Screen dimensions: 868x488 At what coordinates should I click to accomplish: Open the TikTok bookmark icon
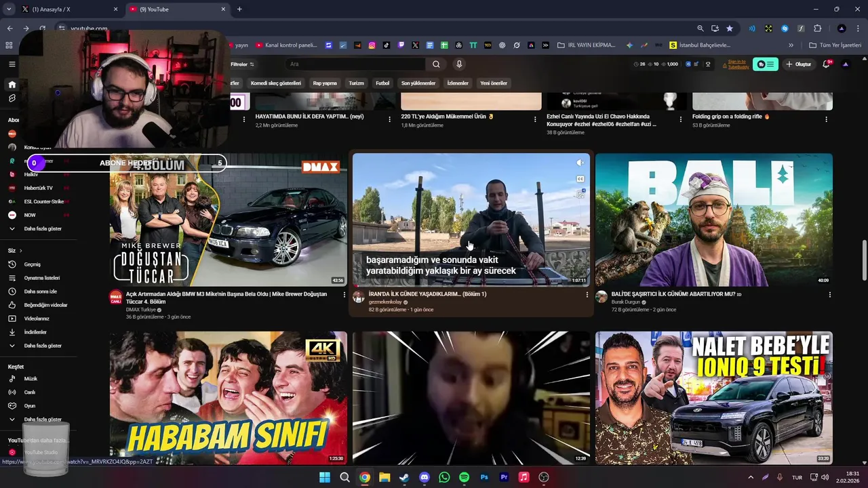coord(387,45)
